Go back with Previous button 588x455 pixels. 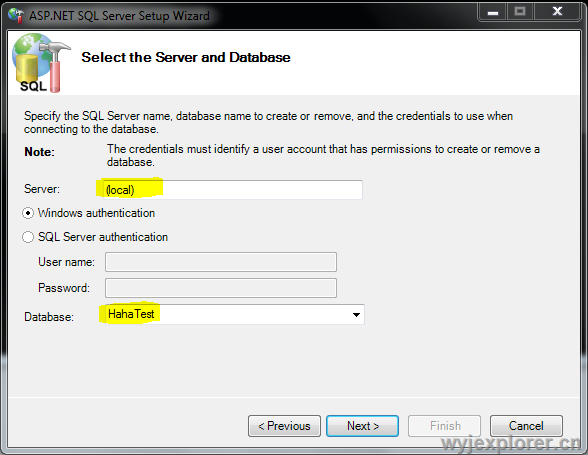coord(284,426)
